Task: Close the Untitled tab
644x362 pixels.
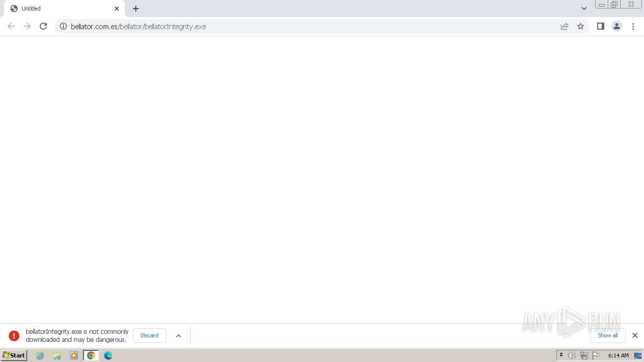Action: (117, 9)
